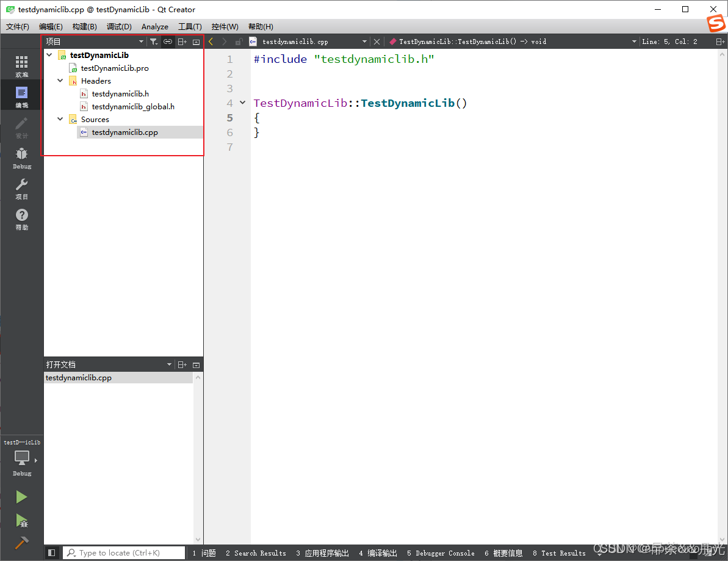Toggle the left sidebar visibility button
The width and height of the screenshot is (728, 561).
click(51, 552)
